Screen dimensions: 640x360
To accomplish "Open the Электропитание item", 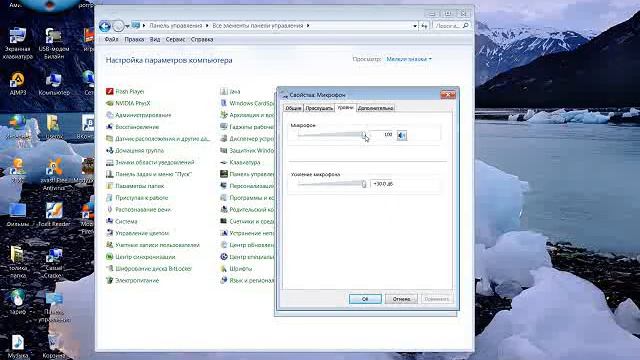I will click(132, 280).
